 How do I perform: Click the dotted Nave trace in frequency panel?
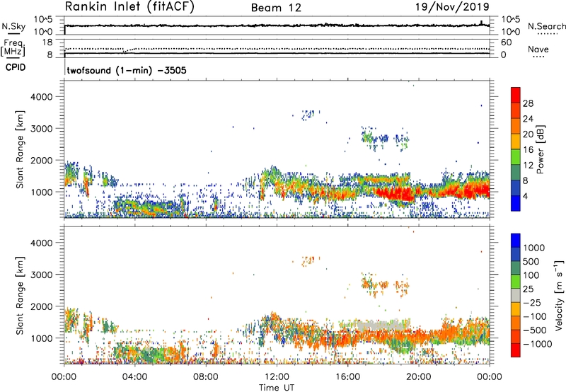(277, 49)
